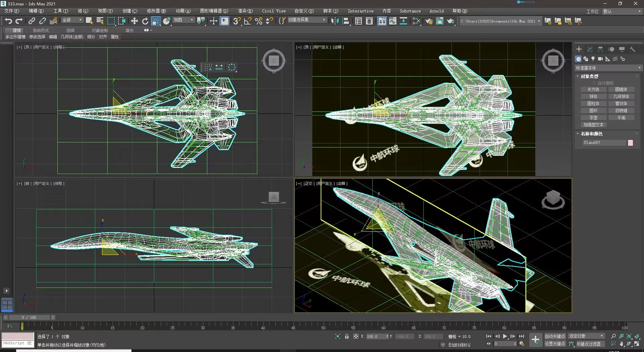
Task: Edit the Plane007 object name field
Action: point(604,143)
